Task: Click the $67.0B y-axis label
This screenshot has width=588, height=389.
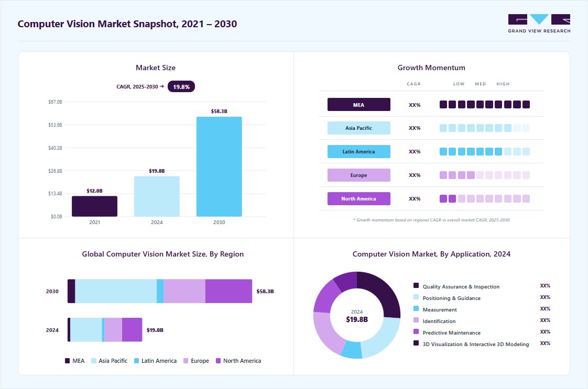Action: [x=55, y=102]
